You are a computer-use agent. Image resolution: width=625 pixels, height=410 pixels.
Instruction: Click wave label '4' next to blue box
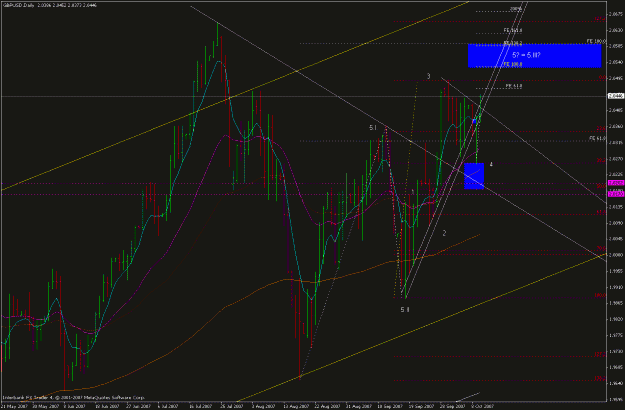click(491, 164)
